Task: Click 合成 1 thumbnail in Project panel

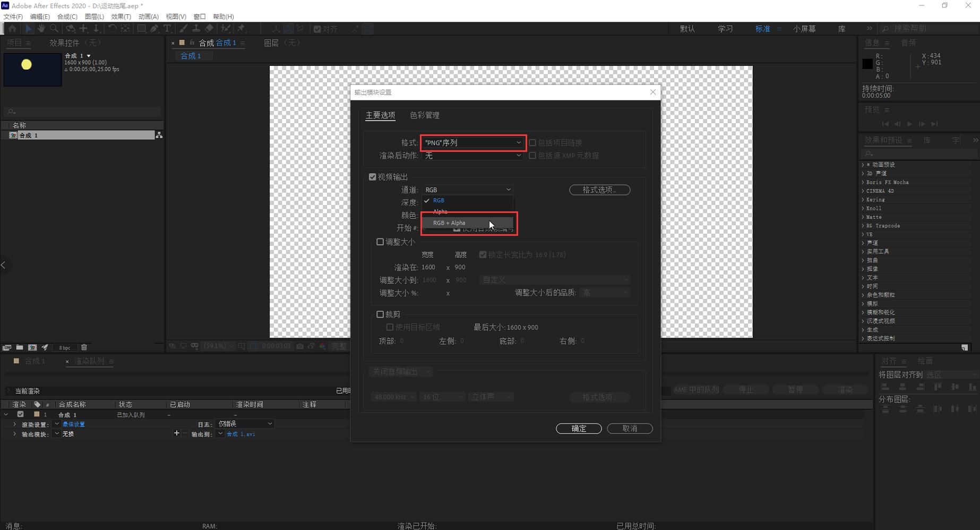Action: 33,69
